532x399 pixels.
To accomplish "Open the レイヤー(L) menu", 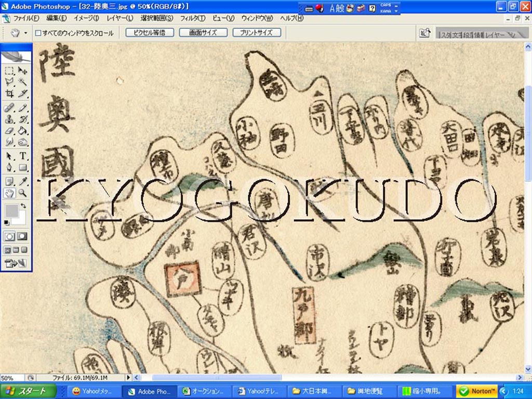I will [120, 18].
